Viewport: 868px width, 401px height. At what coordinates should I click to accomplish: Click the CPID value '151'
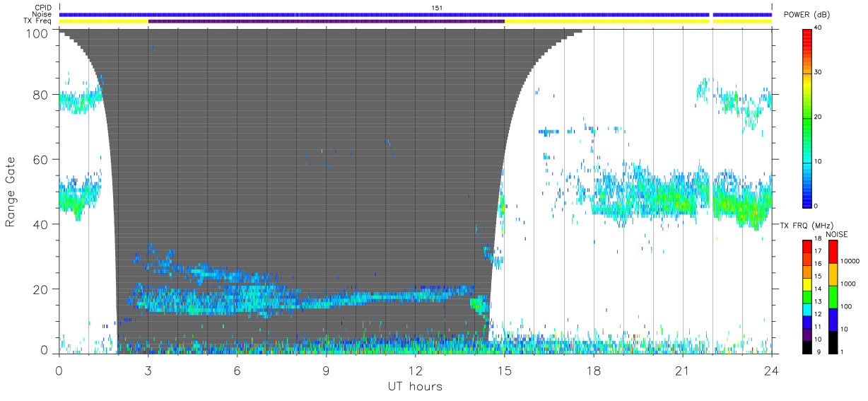pyautogui.click(x=437, y=8)
